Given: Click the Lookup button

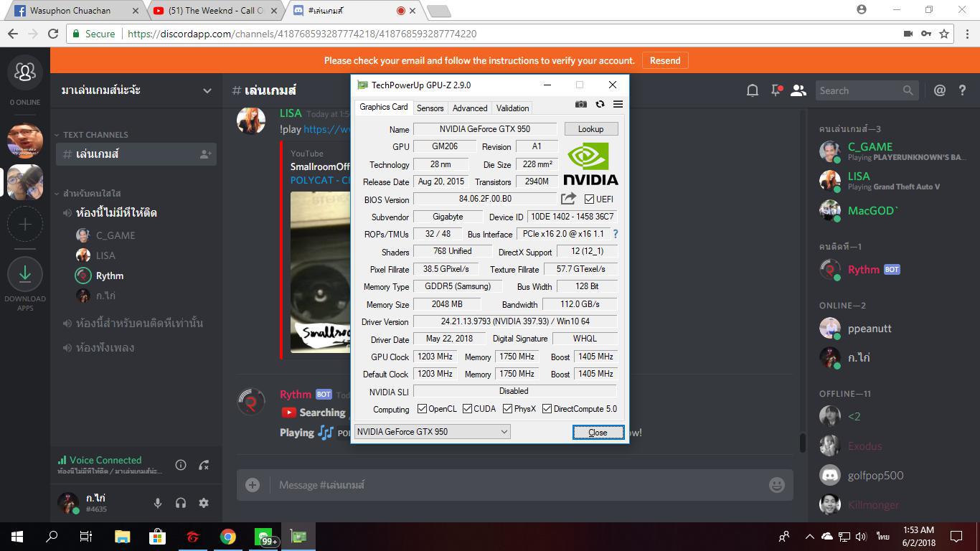Looking at the screenshot, I should click(x=590, y=129).
